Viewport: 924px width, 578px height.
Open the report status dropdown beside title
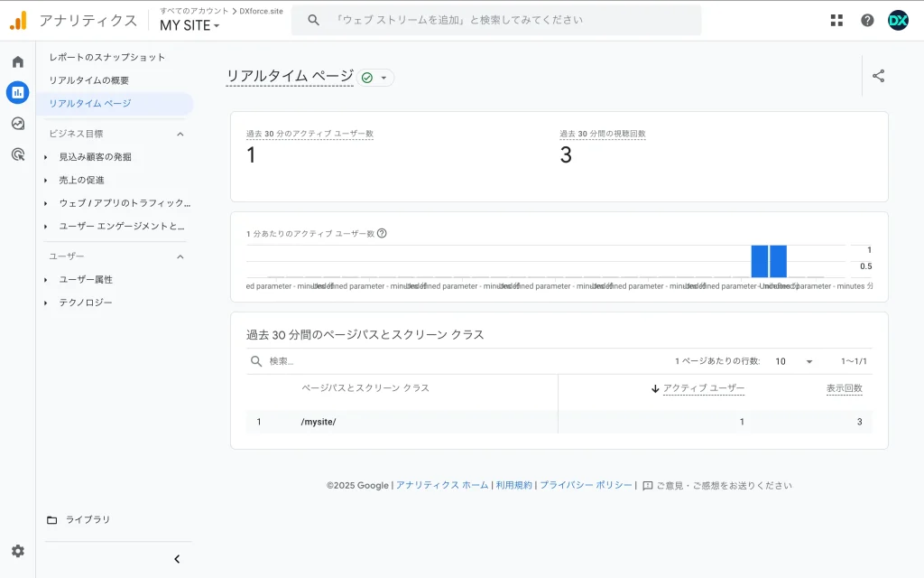pyautogui.click(x=375, y=78)
